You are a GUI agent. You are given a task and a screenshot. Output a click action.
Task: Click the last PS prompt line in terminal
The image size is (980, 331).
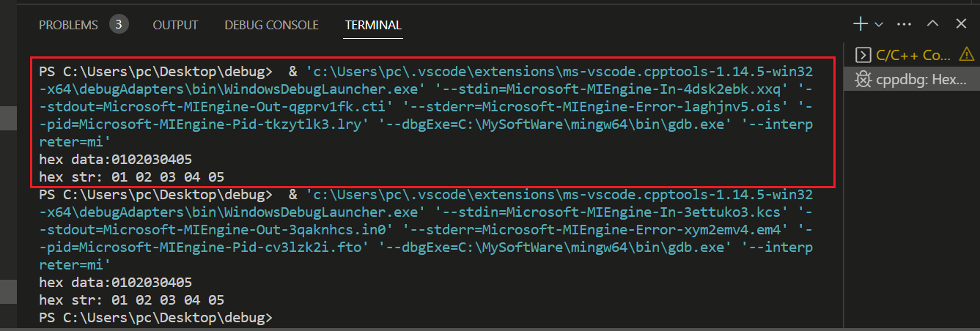click(155, 317)
